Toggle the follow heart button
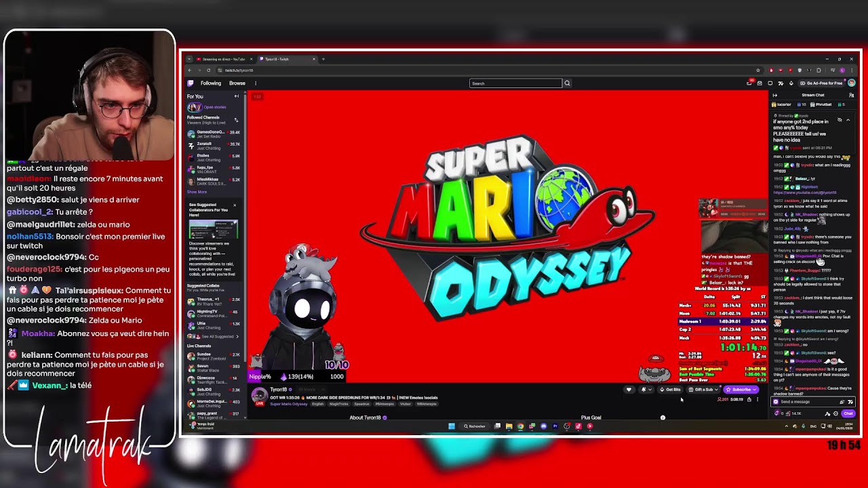Screen dimensions: 868x488 tap(629, 390)
